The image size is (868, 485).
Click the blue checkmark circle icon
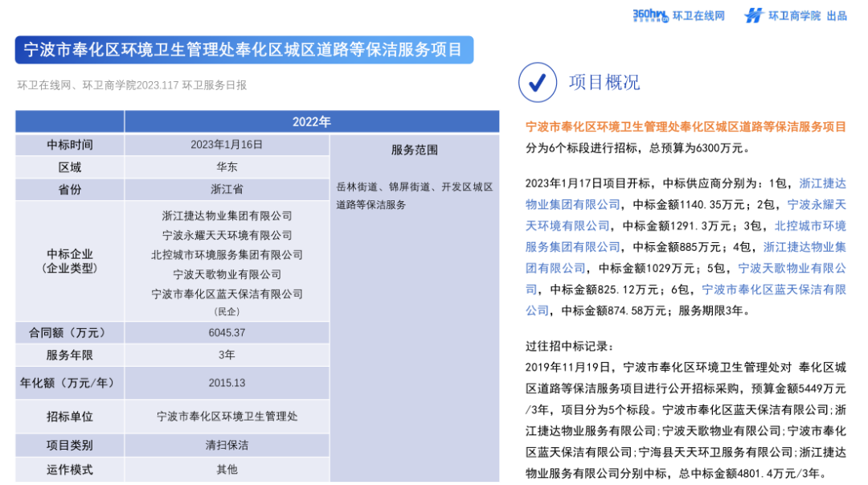click(x=538, y=82)
